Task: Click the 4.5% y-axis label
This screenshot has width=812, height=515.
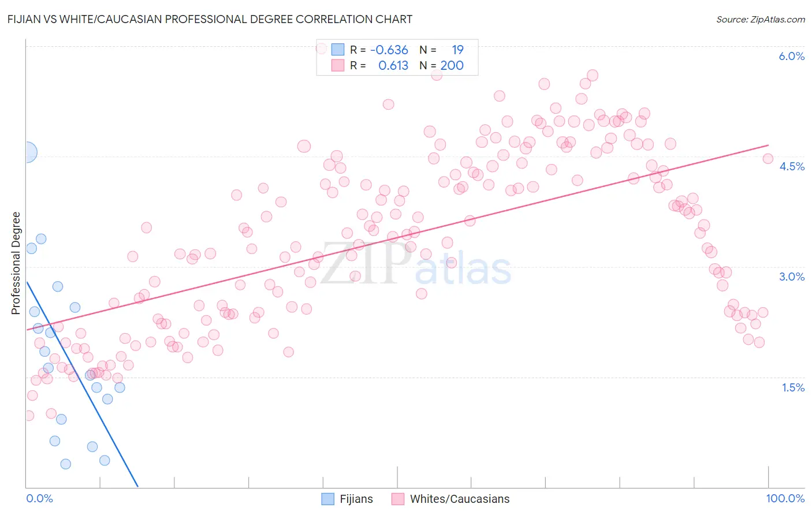Action: tap(792, 166)
